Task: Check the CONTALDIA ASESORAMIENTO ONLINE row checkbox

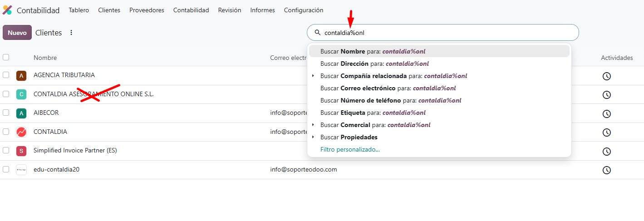Action: pyautogui.click(x=6, y=94)
